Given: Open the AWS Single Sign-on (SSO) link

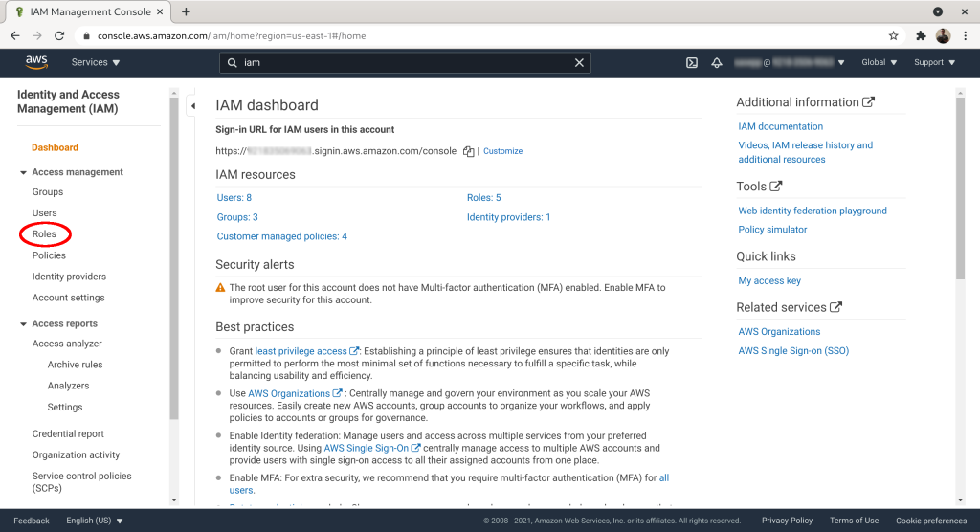Looking at the screenshot, I should 793,351.
